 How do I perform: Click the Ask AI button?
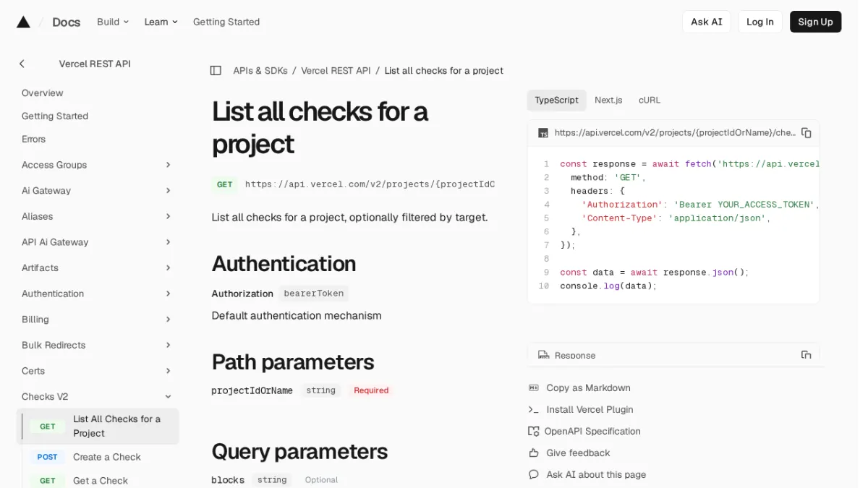pyautogui.click(x=707, y=22)
